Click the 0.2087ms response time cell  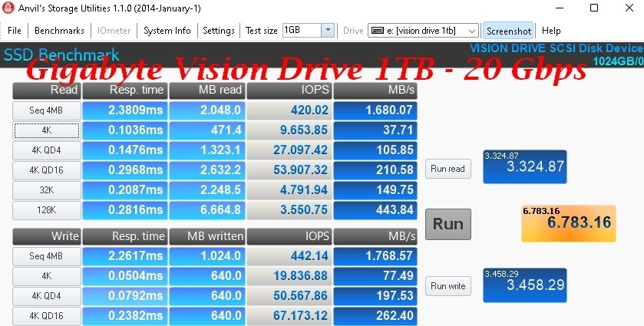click(125, 190)
